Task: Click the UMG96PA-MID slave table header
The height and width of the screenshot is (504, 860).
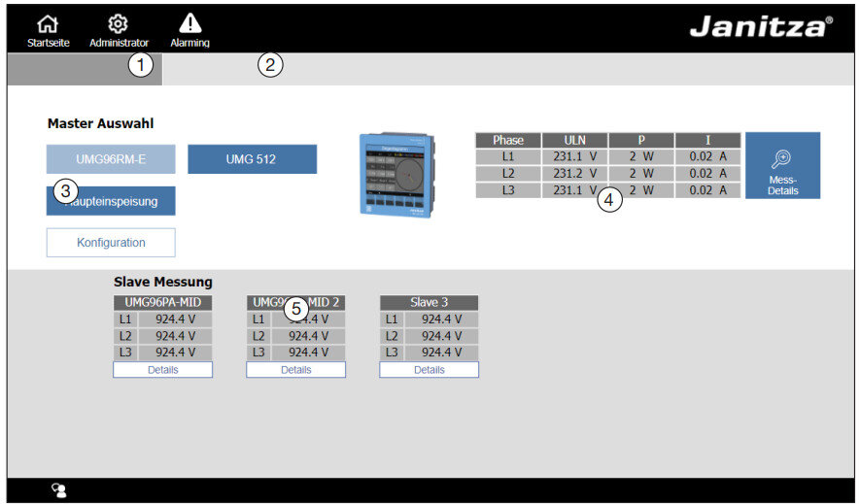Action: point(162,303)
